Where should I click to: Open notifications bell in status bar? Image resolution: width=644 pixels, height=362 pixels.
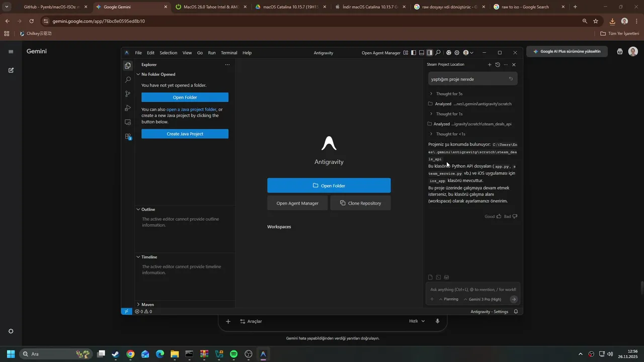point(516,312)
